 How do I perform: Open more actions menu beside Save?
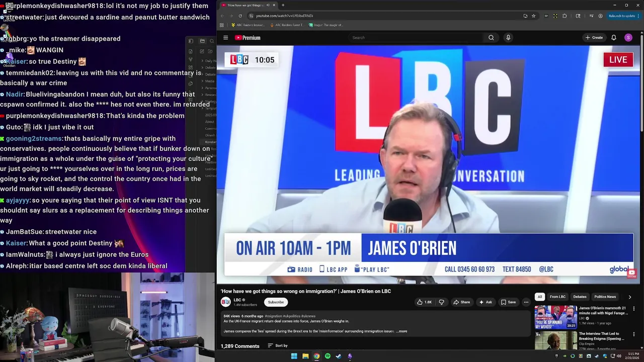coord(526,302)
